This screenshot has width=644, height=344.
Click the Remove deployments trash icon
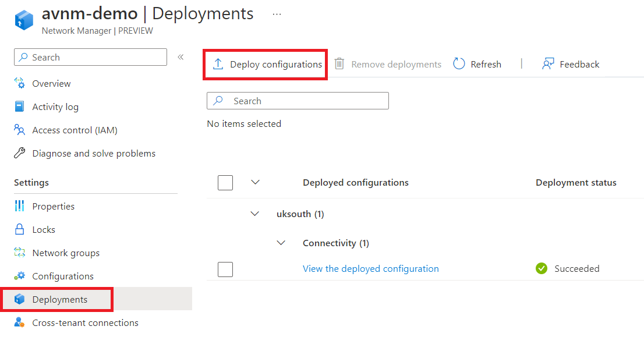tap(339, 63)
